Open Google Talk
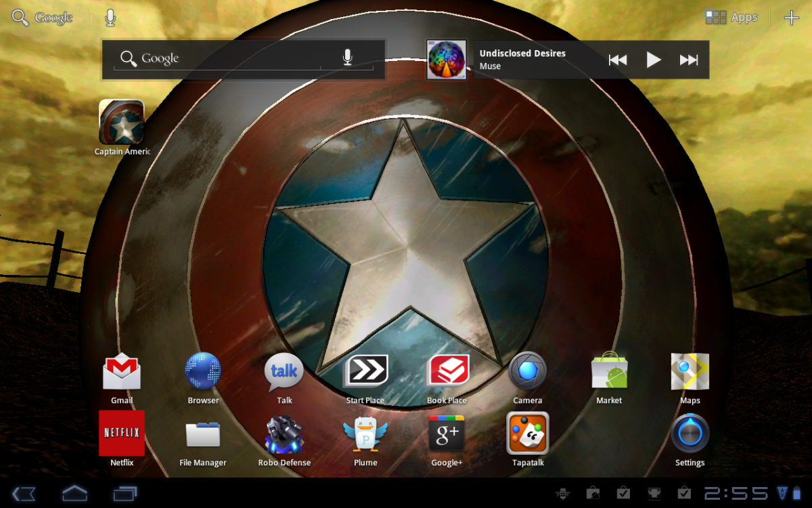This screenshot has width=812, height=508. pos(284,371)
